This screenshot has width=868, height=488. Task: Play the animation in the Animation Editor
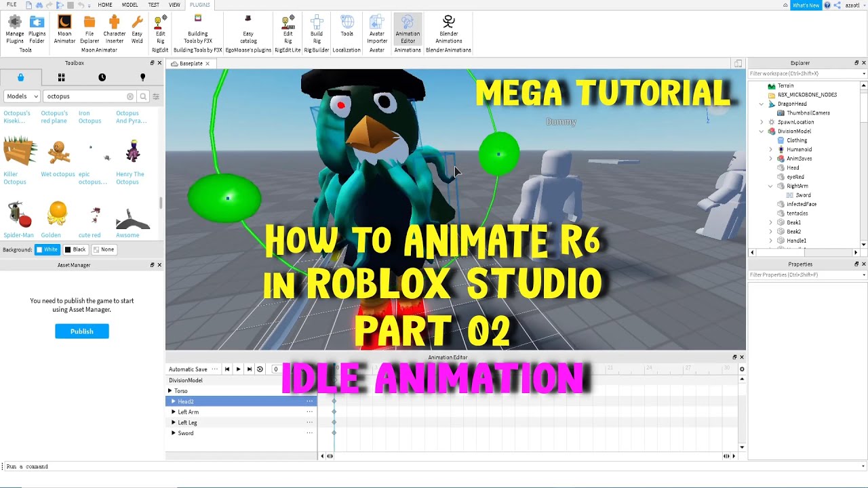point(238,369)
